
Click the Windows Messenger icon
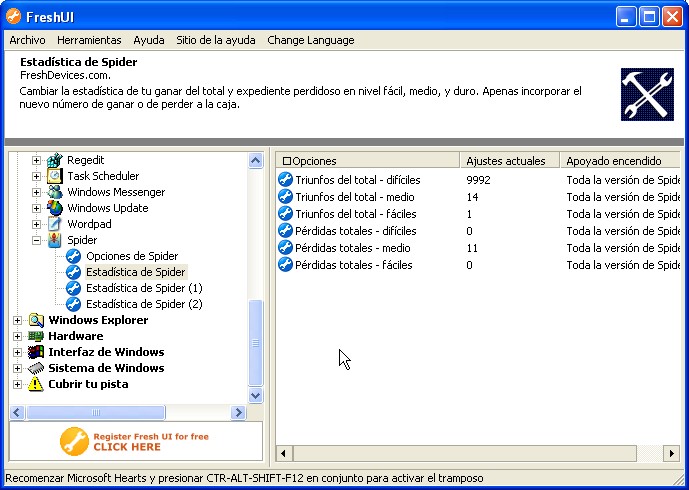point(55,192)
